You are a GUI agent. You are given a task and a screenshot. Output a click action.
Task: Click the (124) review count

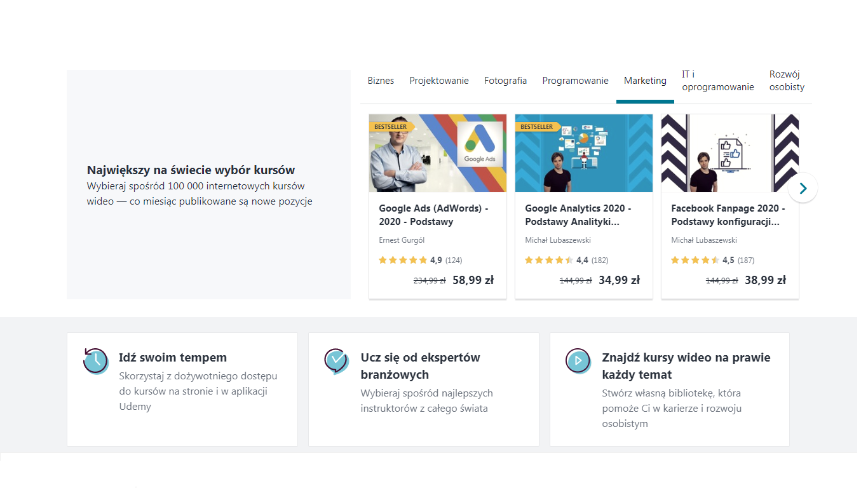tap(454, 261)
